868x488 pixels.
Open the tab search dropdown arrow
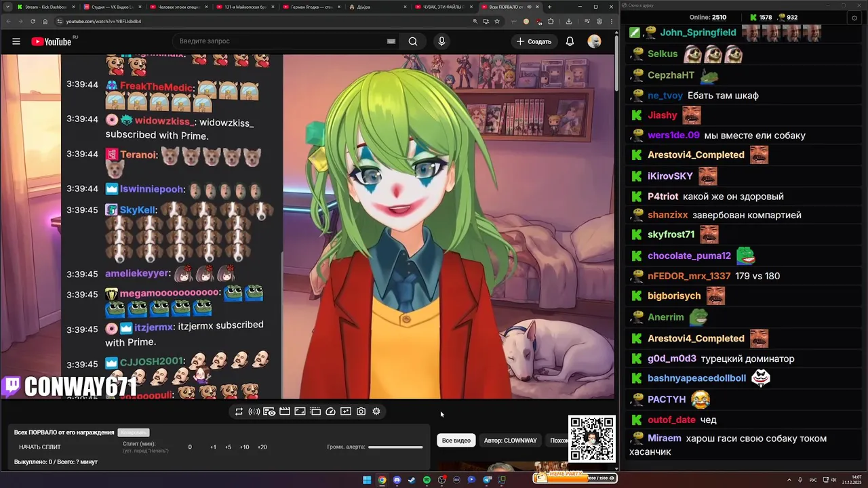click(x=7, y=7)
